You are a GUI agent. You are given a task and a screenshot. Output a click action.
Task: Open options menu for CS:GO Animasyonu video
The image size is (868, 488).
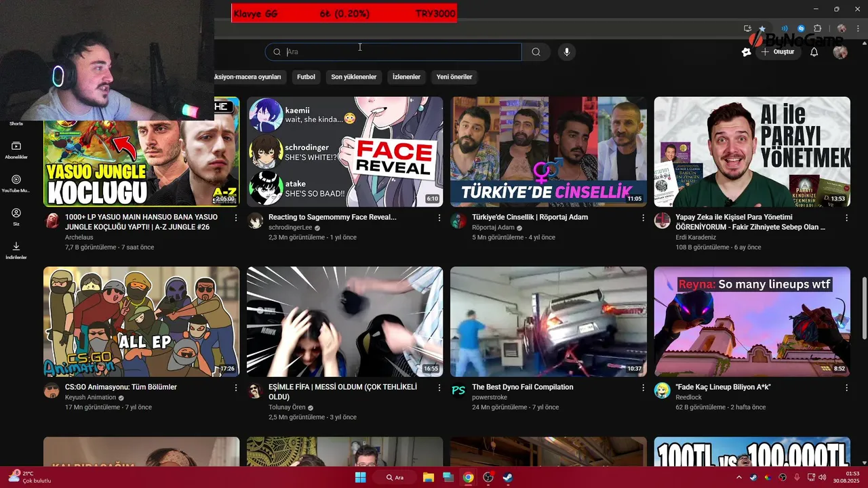[x=236, y=388]
